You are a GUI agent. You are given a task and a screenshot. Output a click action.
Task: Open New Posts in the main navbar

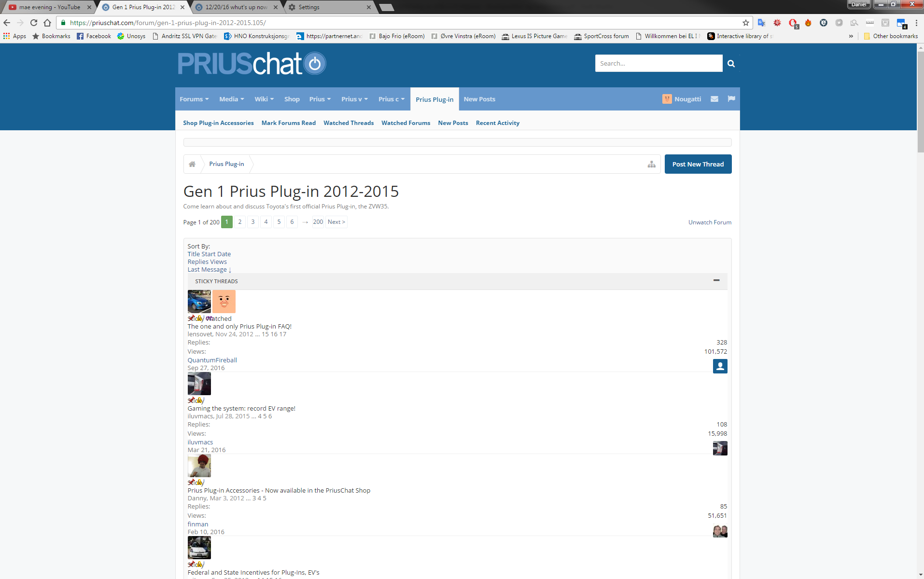click(x=479, y=99)
